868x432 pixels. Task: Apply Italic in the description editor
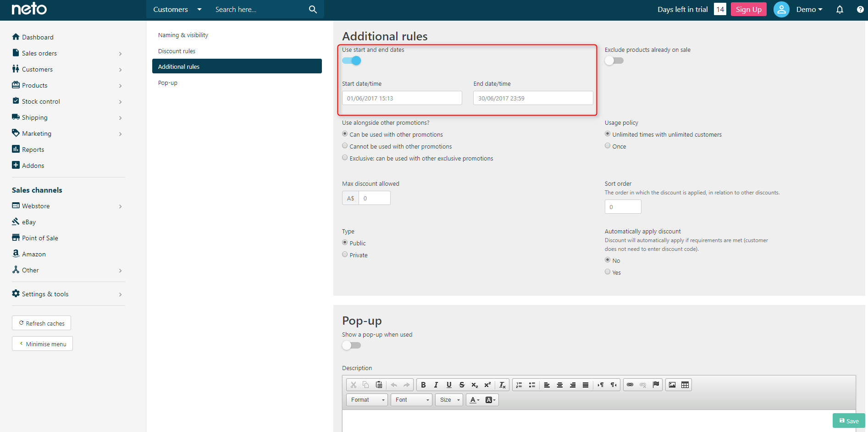coord(436,385)
